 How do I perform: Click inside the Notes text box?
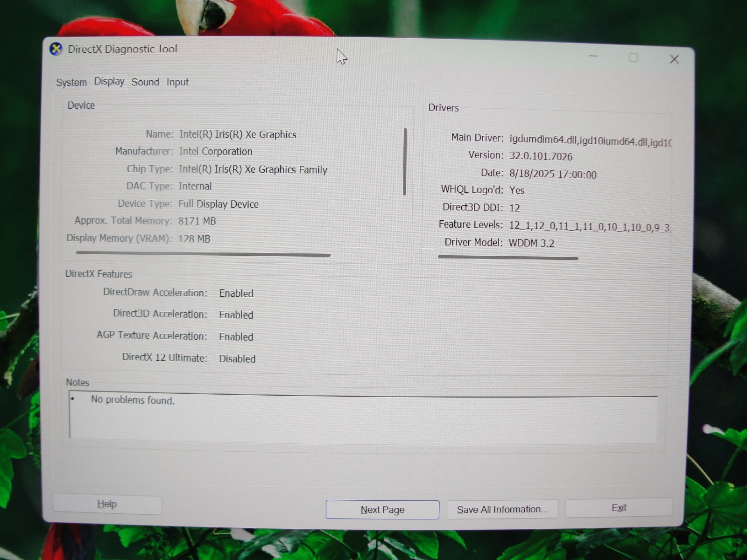(363, 418)
